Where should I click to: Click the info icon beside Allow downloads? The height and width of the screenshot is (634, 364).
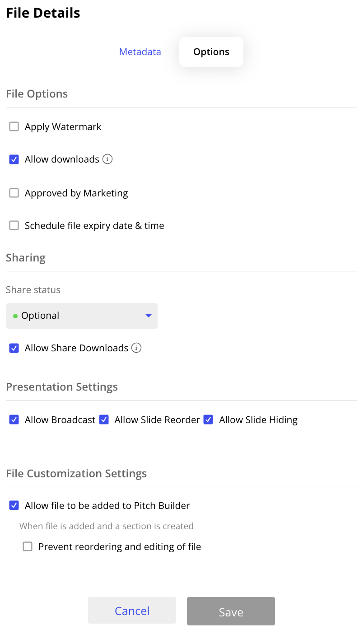coord(107,159)
